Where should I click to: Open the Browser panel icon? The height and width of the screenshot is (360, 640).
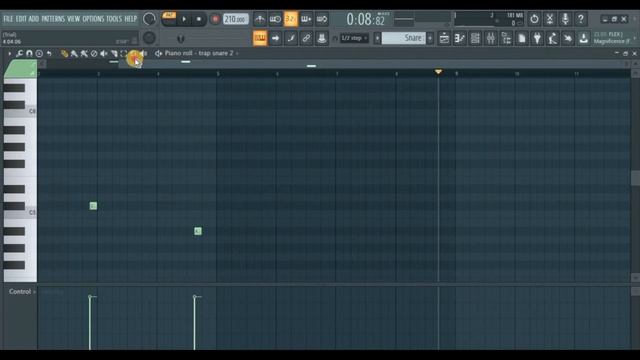point(506,38)
